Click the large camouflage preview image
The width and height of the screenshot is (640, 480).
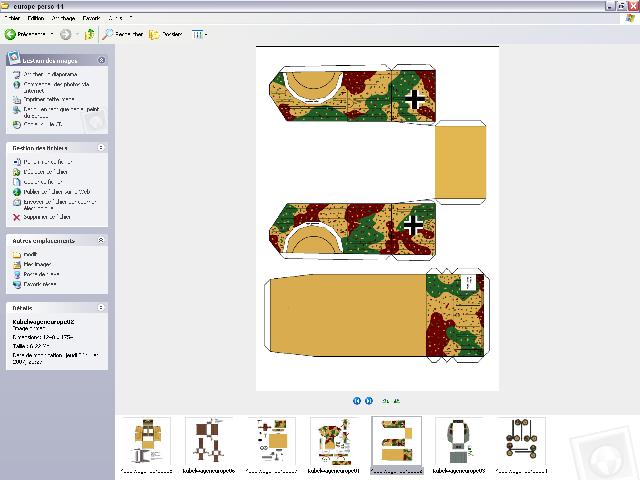(x=378, y=218)
